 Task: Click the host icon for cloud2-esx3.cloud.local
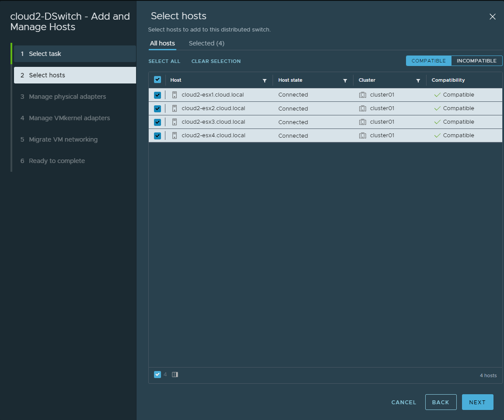point(175,122)
